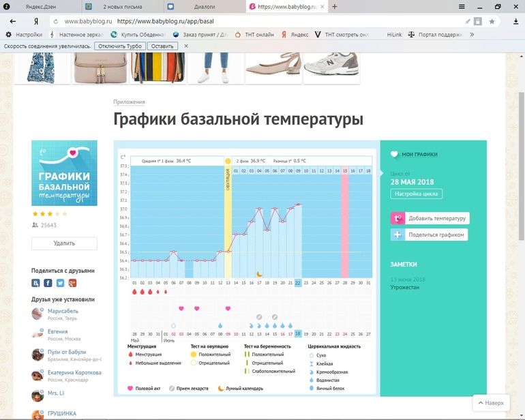Bookmark the page with the star icon
The height and width of the screenshot is (420, 525).
point(492,21)
